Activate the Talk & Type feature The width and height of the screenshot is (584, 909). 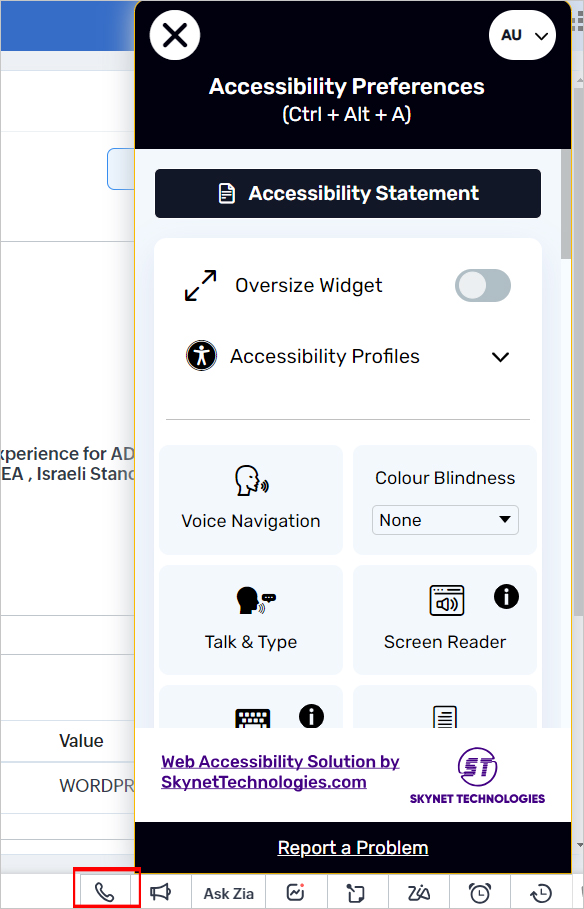tap(250, 620)
